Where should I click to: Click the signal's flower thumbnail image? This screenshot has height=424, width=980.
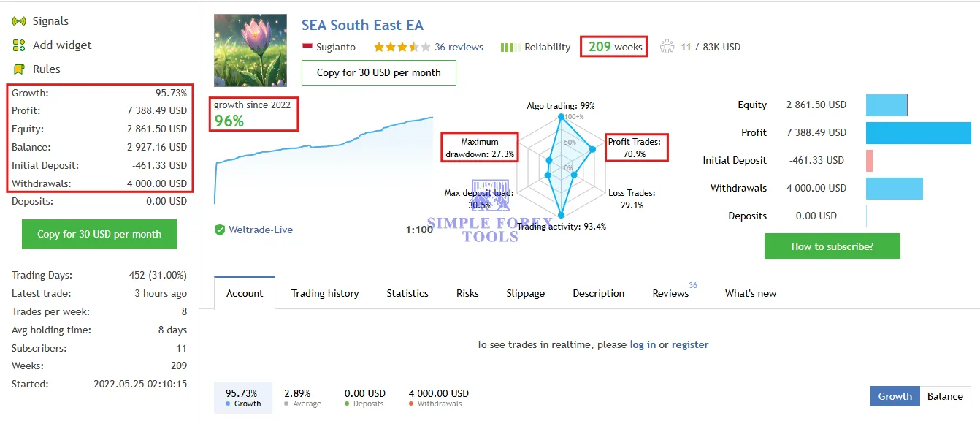coord(250,50)
